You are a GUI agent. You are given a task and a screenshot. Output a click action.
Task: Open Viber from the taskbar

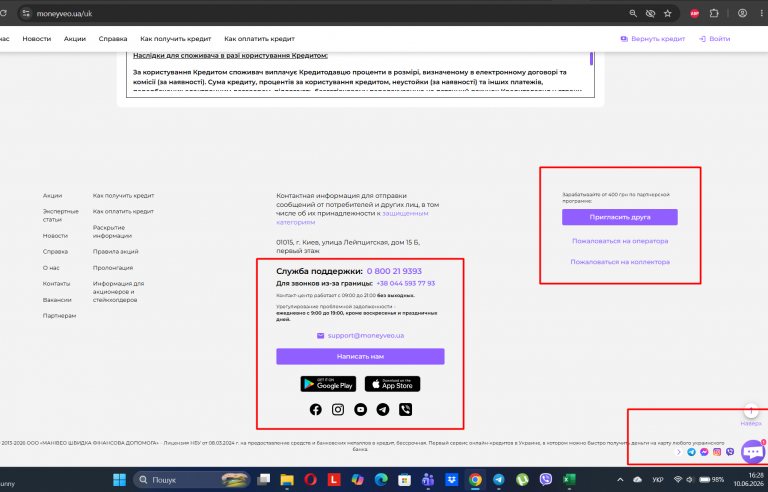(546, 480)
